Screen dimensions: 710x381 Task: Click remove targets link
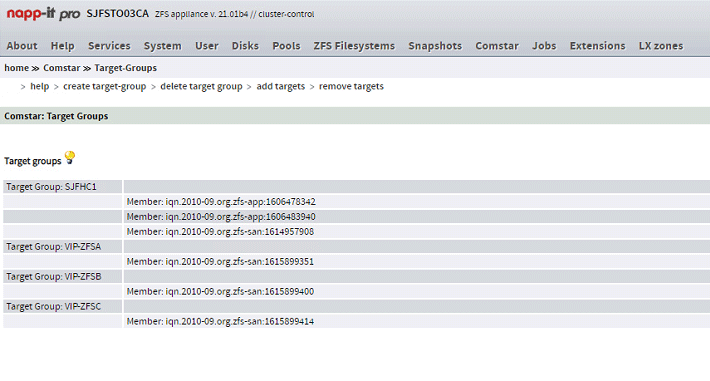coord(351,86)
